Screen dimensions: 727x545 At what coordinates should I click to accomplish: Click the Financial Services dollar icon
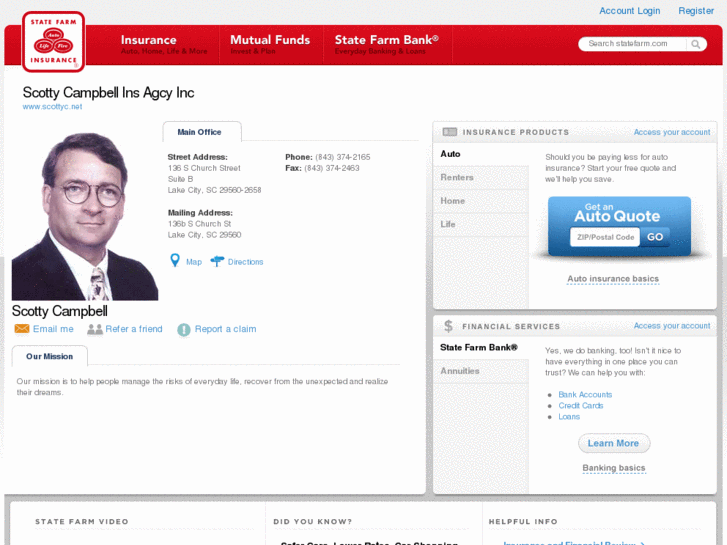[448, 326]
